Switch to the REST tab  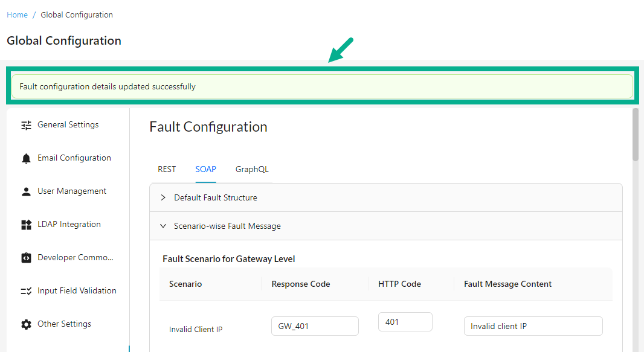[x=167, y=169]
